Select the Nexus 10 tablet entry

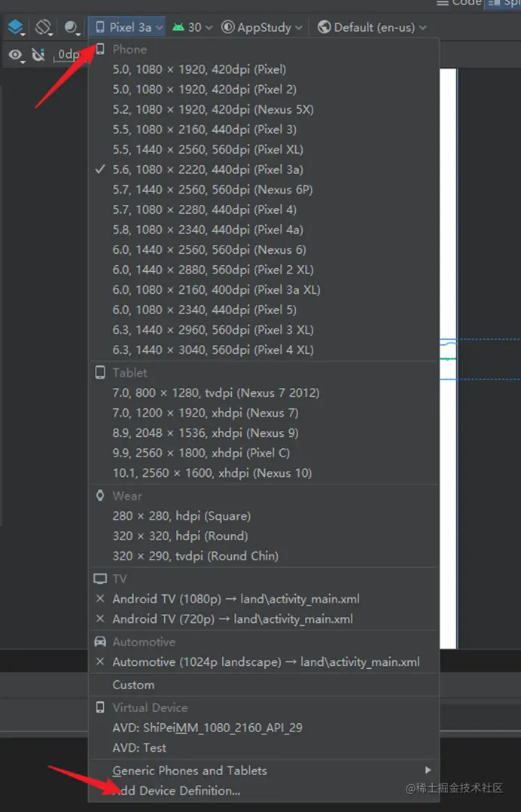coord(264,473)
